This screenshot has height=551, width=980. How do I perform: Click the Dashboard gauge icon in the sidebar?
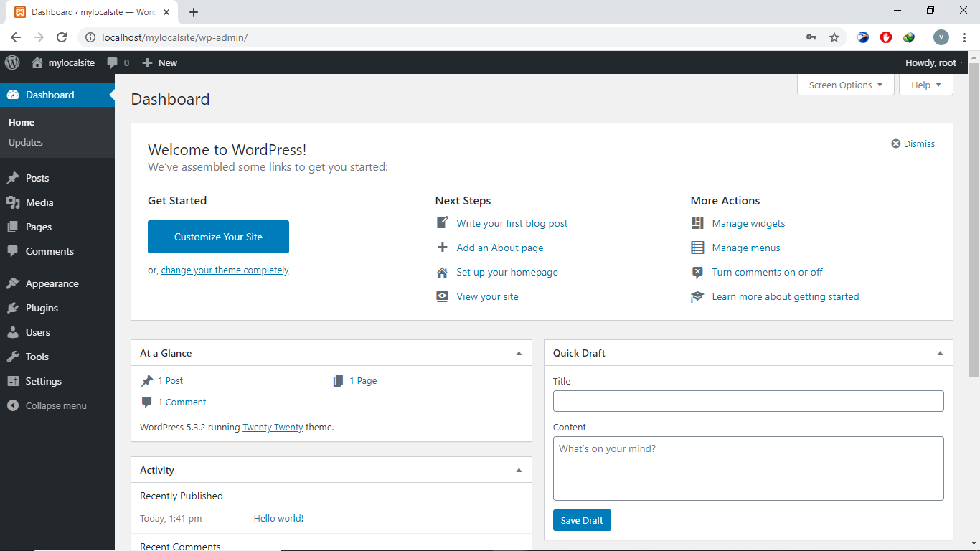tap(13, 95)
